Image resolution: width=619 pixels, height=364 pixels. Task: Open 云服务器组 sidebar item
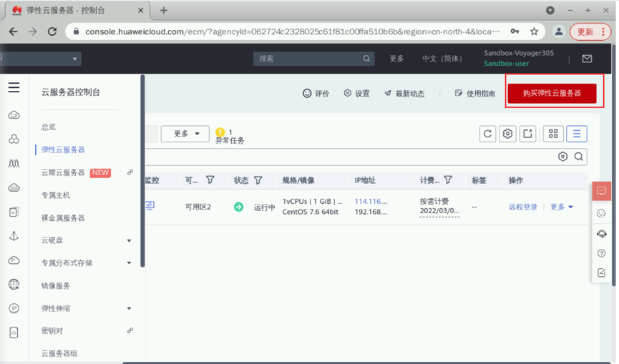(x=59, y=354)
